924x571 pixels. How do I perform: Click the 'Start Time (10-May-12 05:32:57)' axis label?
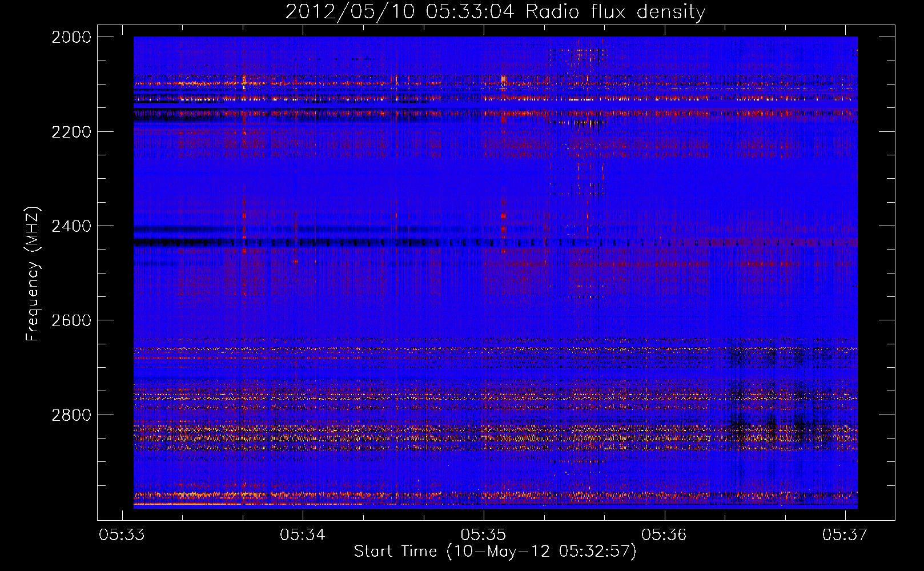tap(495, 552)
